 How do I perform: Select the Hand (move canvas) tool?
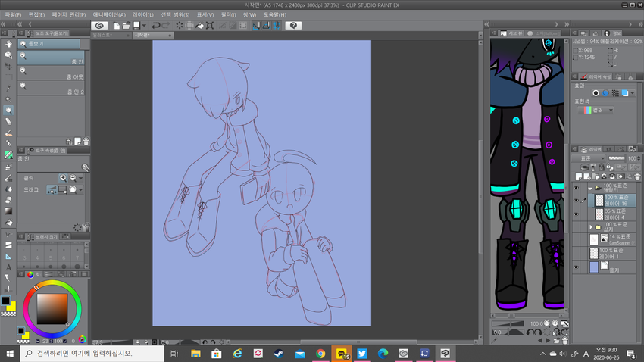click(8, 44)
